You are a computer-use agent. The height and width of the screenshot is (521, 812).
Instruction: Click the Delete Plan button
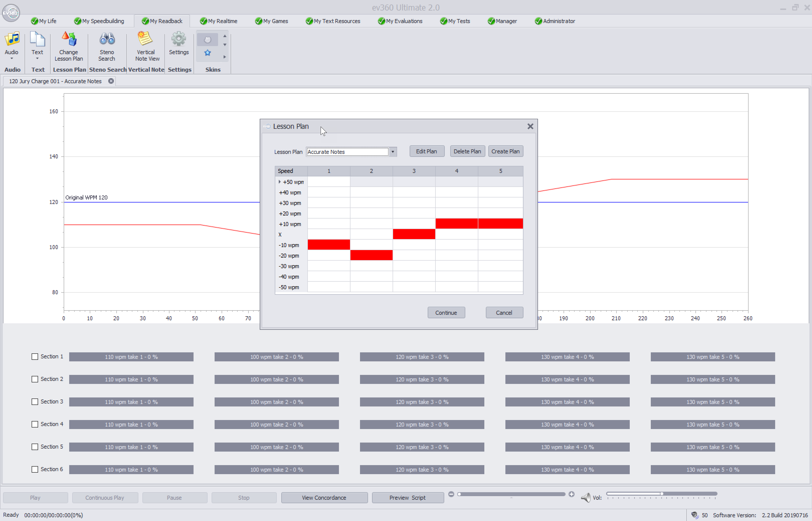click(x=467, y=151)
